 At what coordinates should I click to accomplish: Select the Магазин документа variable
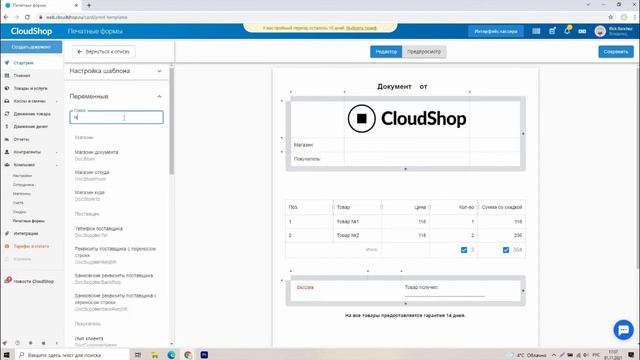coord(96,155)
